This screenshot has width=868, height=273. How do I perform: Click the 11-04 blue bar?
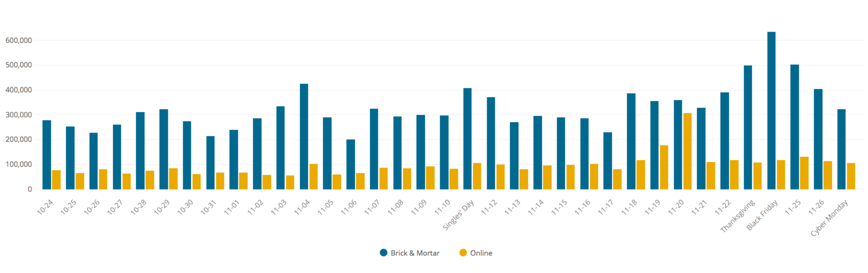(304, 136)
